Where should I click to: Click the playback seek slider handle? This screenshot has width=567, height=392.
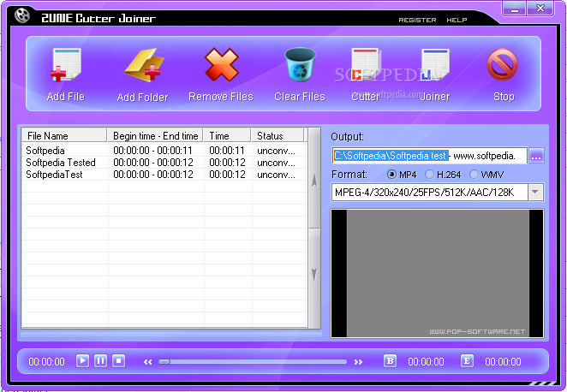pos(164,362)
